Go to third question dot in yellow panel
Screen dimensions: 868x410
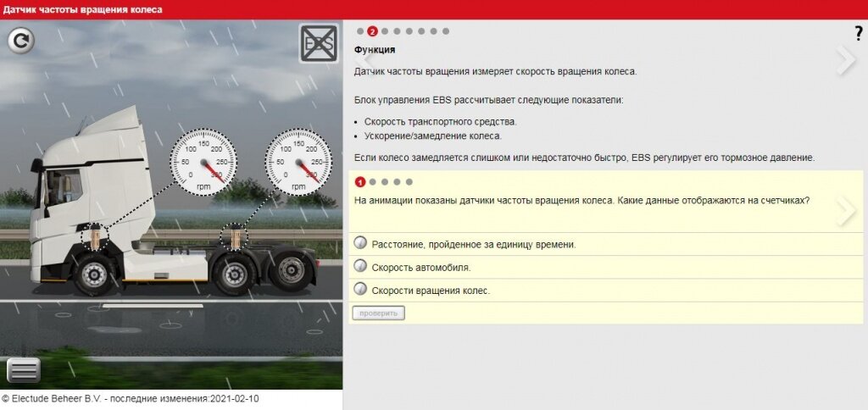[385, 181]
